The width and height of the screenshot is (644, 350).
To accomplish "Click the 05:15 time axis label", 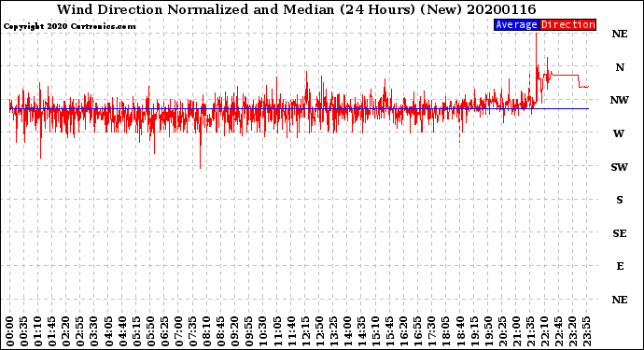I will 136,331.
